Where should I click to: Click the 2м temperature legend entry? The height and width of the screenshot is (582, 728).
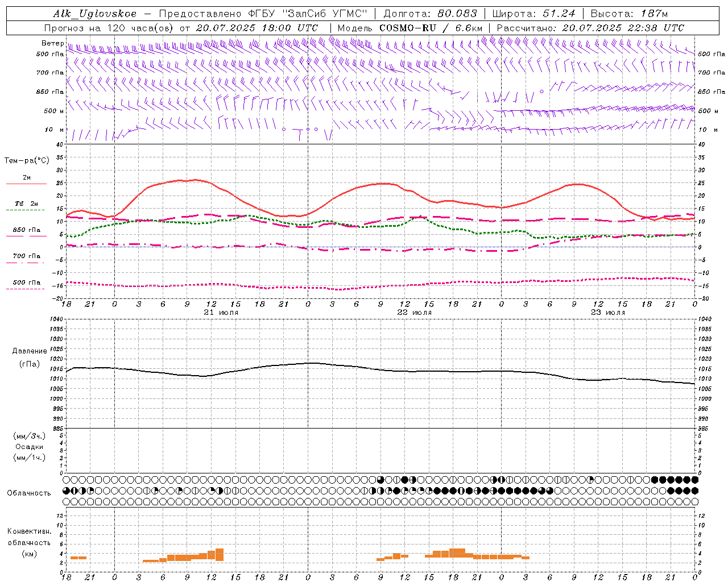[x=26, y=178]
